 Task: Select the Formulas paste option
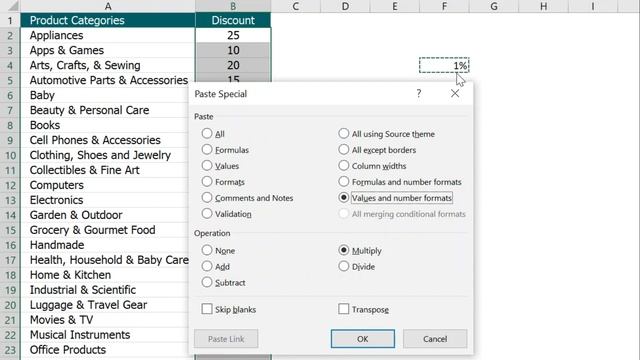tap(225, 149)
